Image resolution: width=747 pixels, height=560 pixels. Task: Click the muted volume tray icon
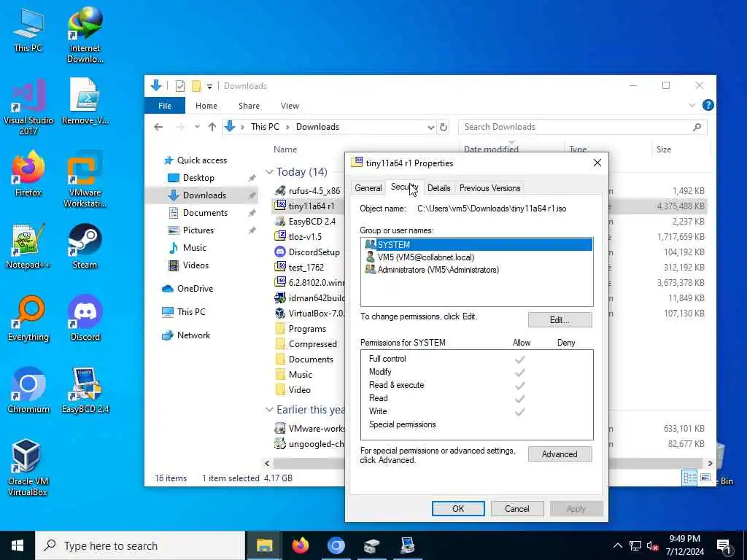tap(653, 545)
